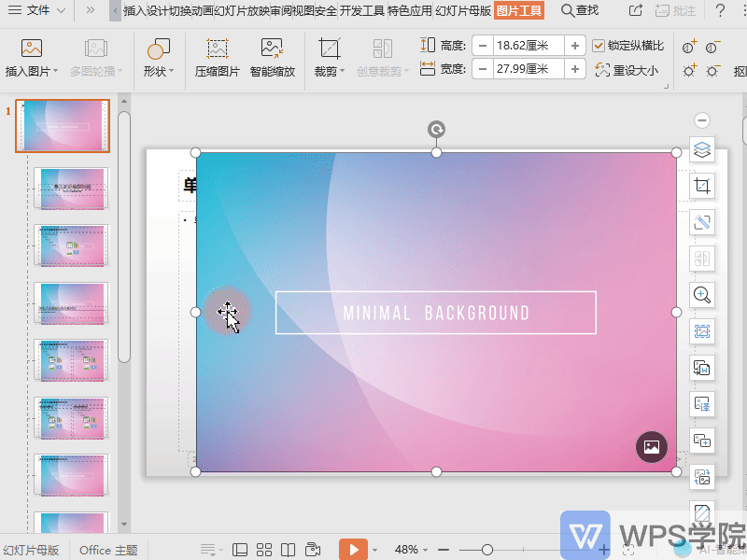Open the zoom percentage 48% dropdown

411,550
